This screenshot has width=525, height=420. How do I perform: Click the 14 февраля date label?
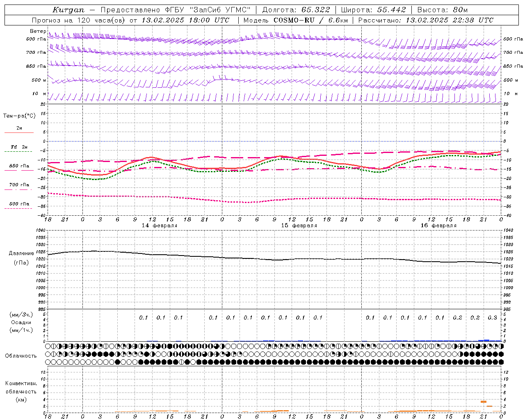pyautogui.click(x=160, y=226)
